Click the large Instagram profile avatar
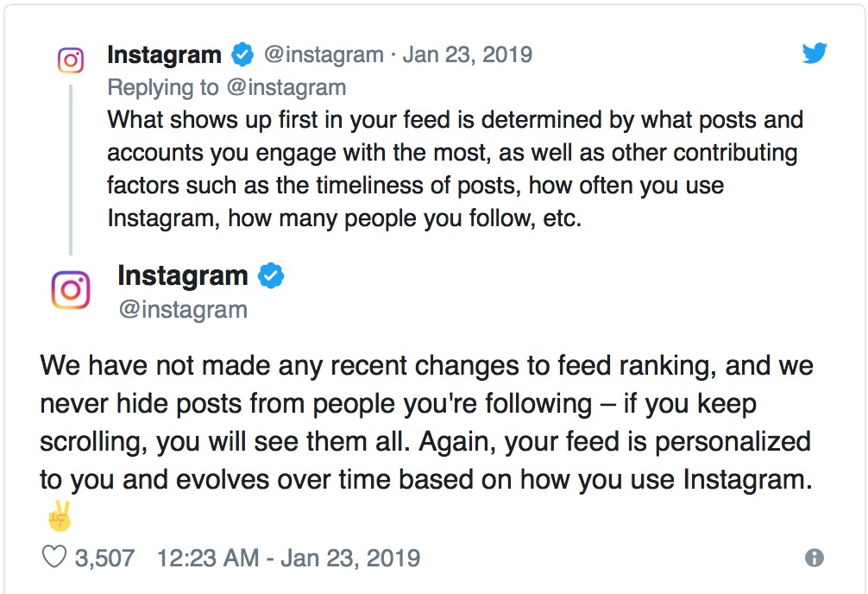The height and width of the screenshot is (594, 868). point(71,290)
